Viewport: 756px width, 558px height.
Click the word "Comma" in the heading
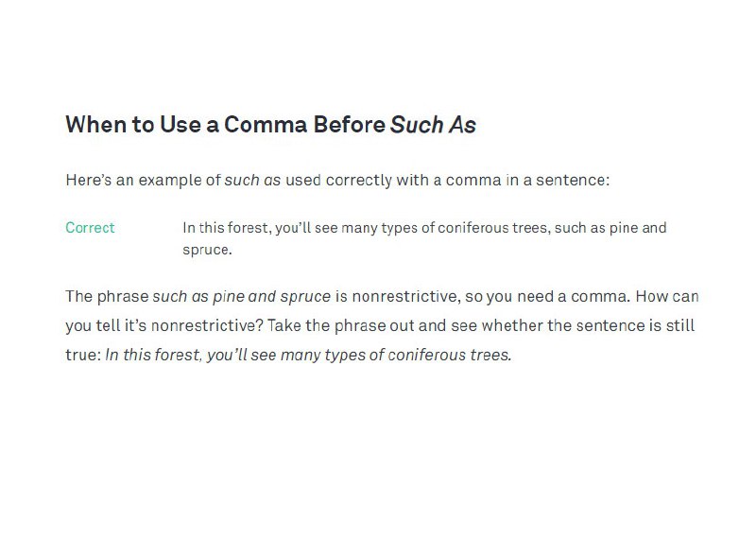point(266,125)
